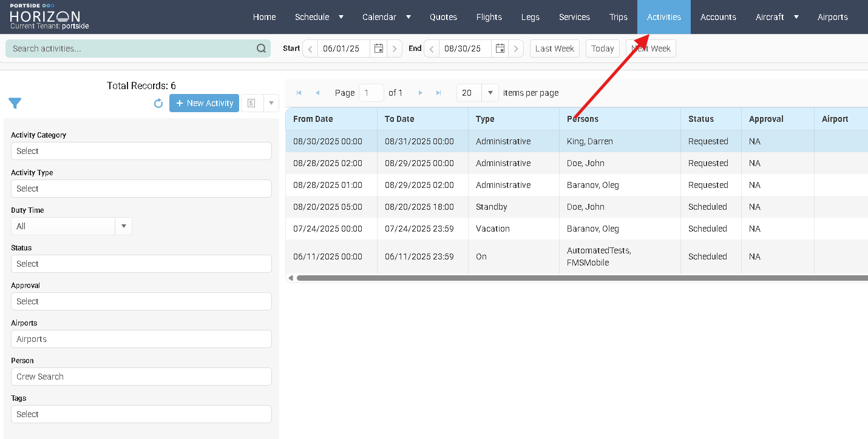Switch to the Accounts tab
The image size is (868, 439).
coord(718,17)
